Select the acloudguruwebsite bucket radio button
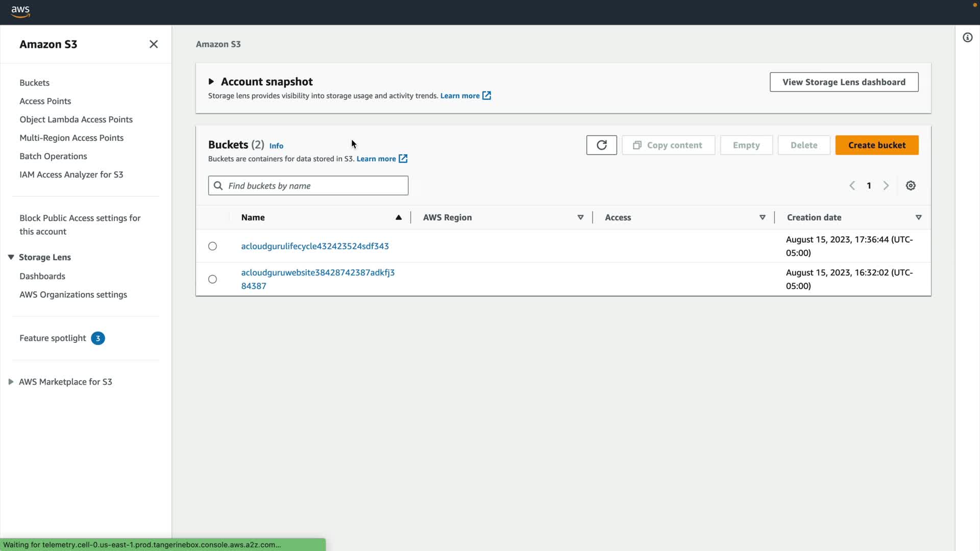Image resolution: width=980 pixels, height=551 pixels. pos(212,280)
